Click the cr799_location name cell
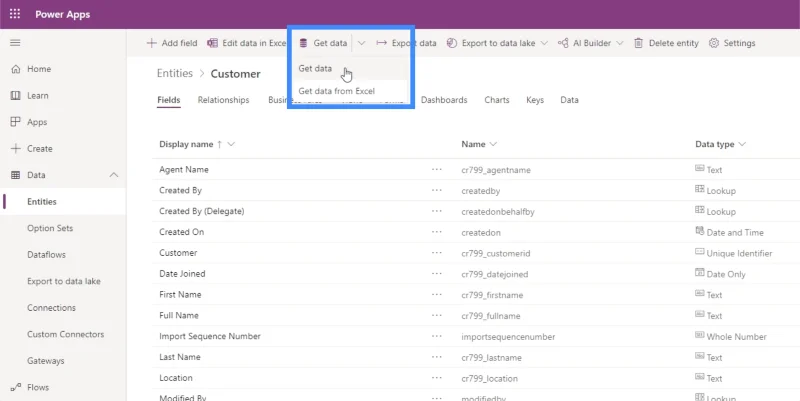Image resolution: width=800 pixels, height=401 pixels. (490, 379)
